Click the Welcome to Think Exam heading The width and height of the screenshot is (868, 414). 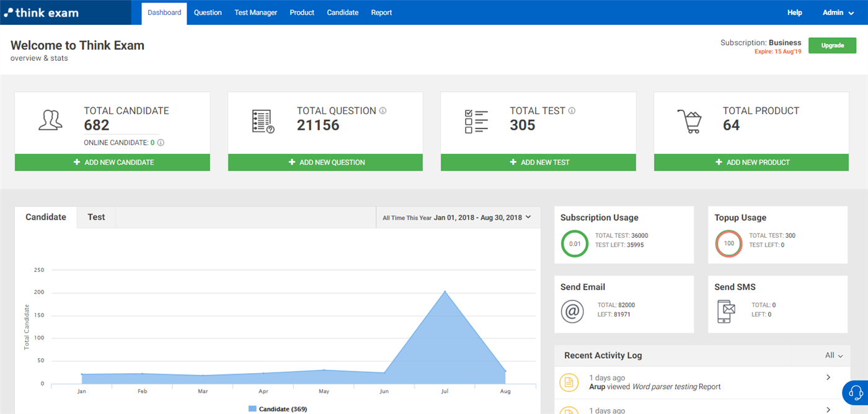click(77, 45)
